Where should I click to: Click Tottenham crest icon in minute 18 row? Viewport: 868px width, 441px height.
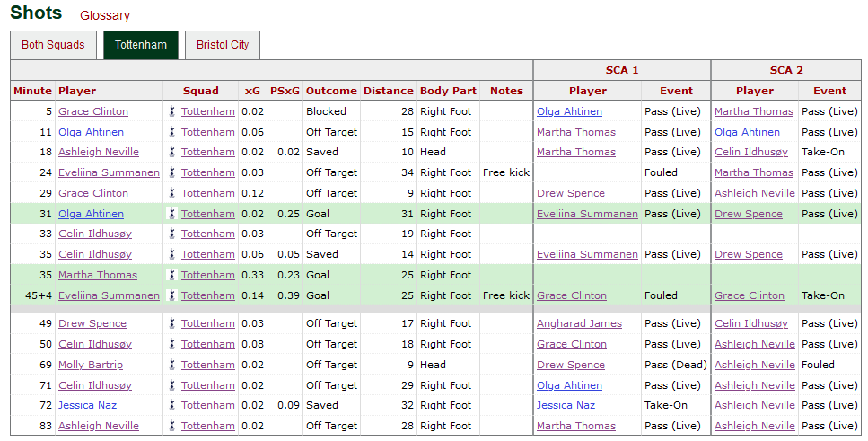pyautogui.click(x=172, y=152)
